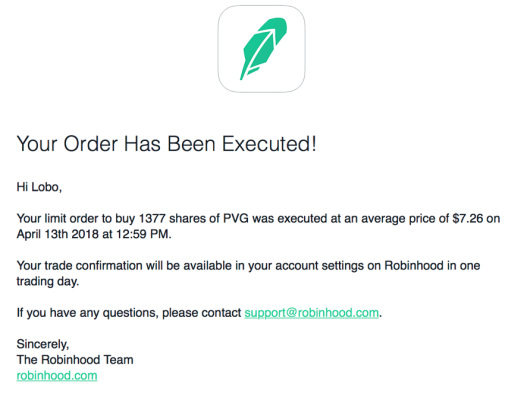Click the 'Your Order Has Been Executed!' heading
Screen dimensions: 523x393
[166, 144]
